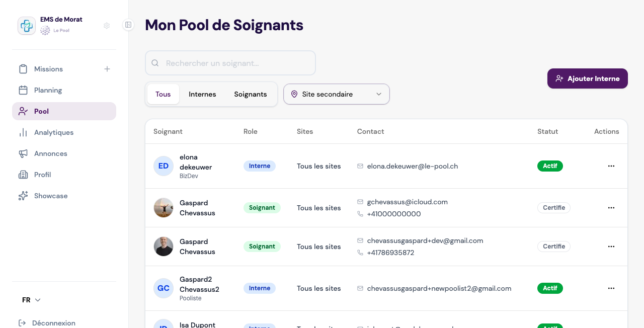Click the Rechercher un soignant search field
This screenshot has height=328, width=644.
230,63
